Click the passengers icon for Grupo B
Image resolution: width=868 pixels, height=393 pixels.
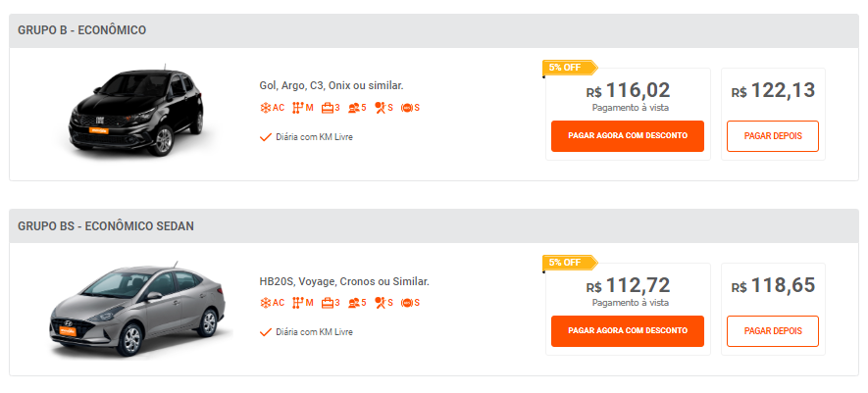pyautogui.click(x=353, y=108)
